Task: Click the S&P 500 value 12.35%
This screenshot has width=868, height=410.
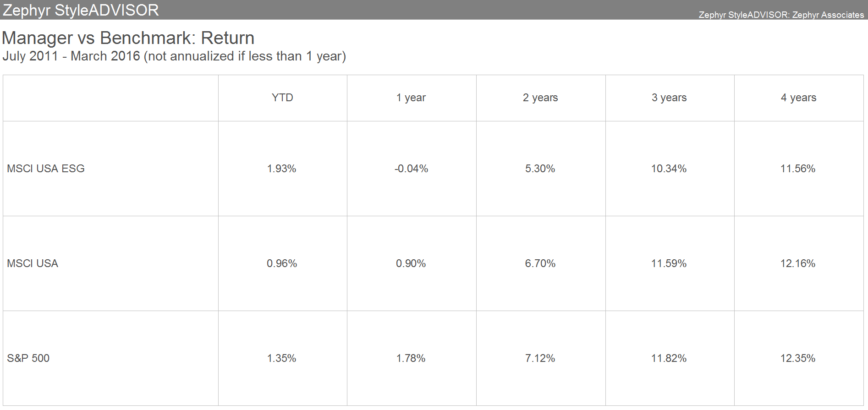Action: (x=798, y=358)
